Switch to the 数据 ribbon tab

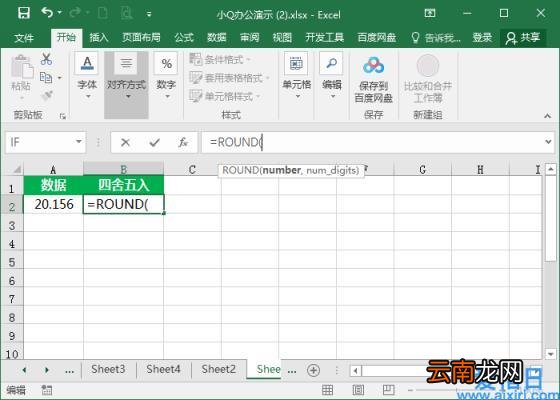click(216, 38)
